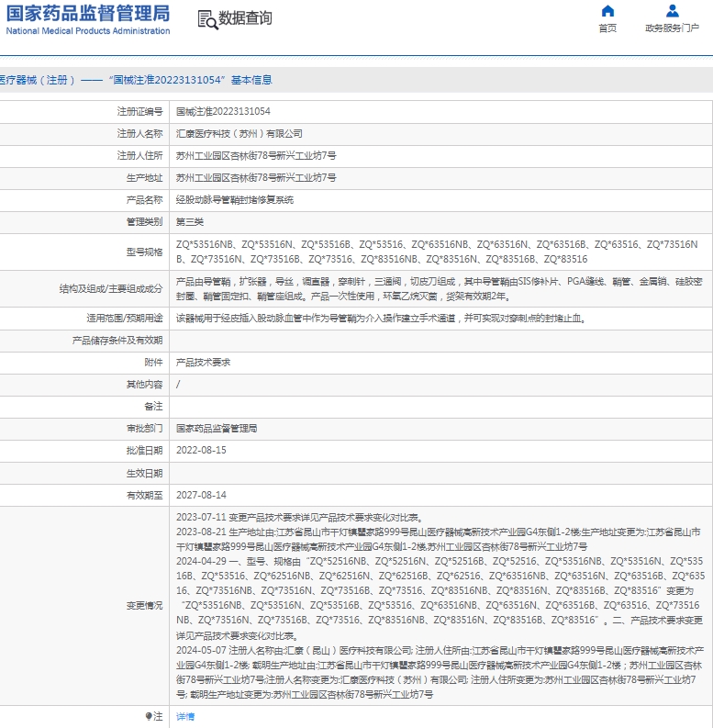The height and width of the screenshot is (728, 713).
Task: Click the 2023-07-11 change record line
Action: 299,518
